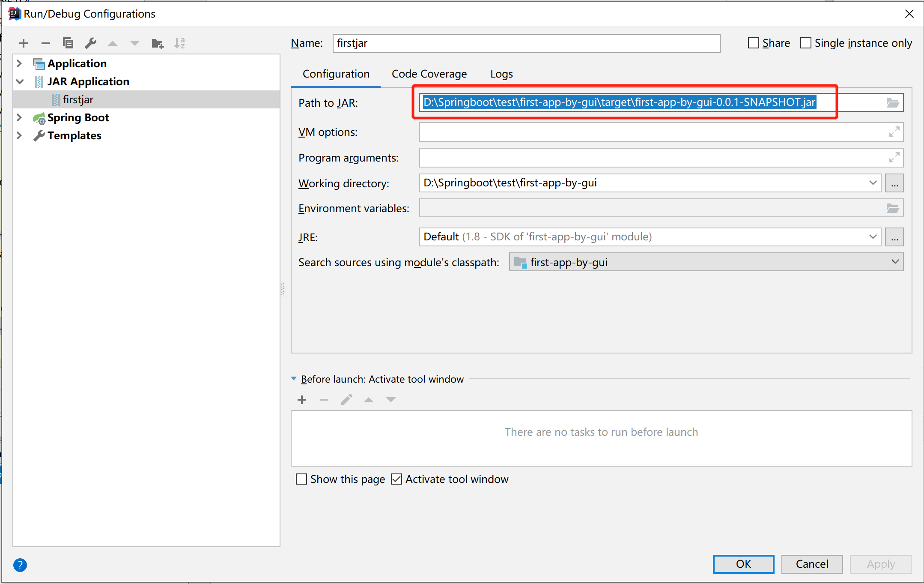This screenshot has height=584, width=924.
Task: Open the JRE dropdown list
Action: click(873, 237)
